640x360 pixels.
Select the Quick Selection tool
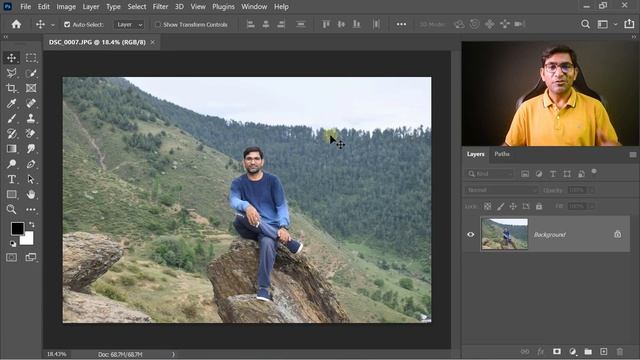31,73
